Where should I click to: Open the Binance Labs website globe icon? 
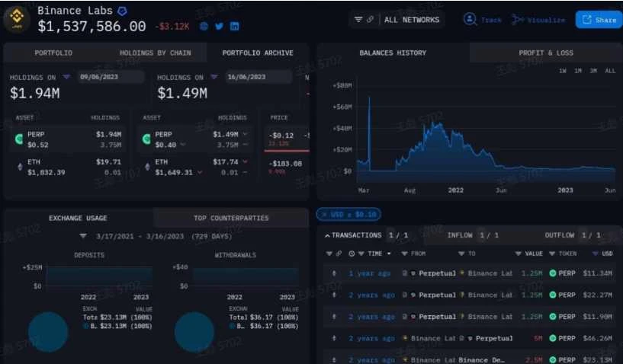pyautogui.click(x=204, y=26)
